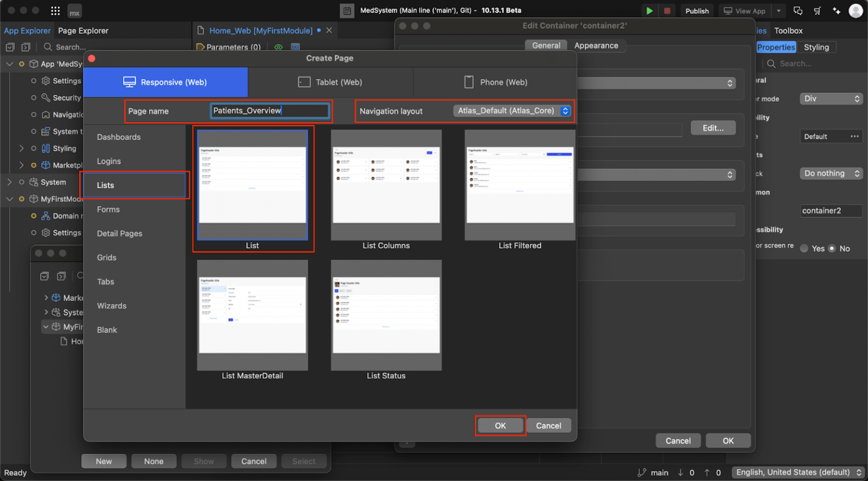Viewport: 868px width, 481px height.
Task: Confirm page creation with OK
Action: (x=500, y=425)
